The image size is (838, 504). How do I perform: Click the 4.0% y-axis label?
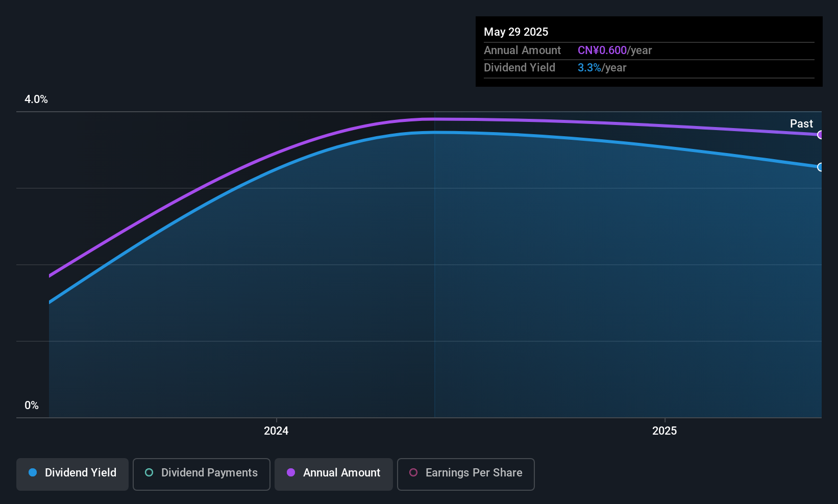point(36,99)
